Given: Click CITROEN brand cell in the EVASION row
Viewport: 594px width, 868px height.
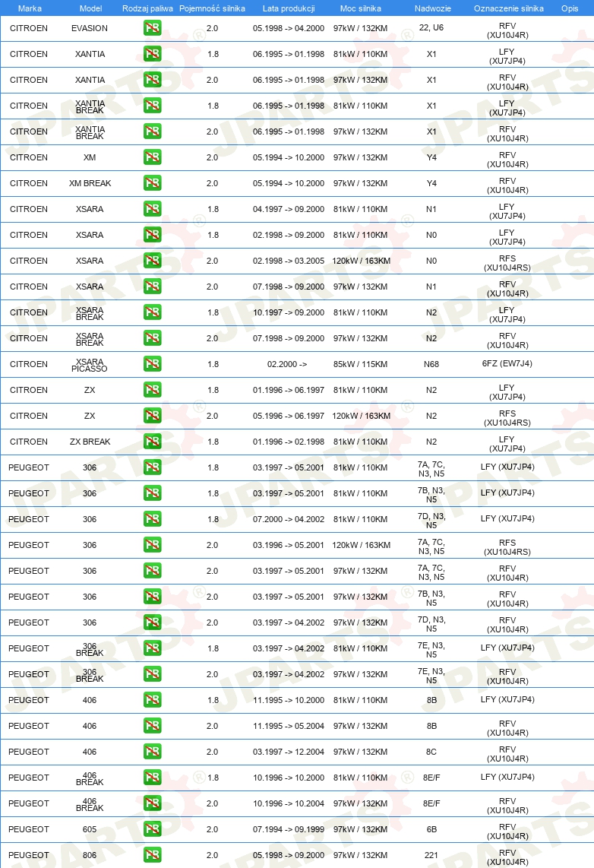Looking at the screenshot, I should [x=29, y=28].
